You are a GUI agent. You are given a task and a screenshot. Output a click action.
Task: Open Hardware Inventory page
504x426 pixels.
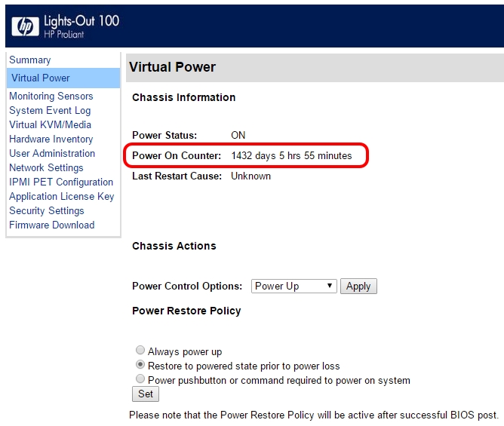pyautogui.click(x=51, y=139)
